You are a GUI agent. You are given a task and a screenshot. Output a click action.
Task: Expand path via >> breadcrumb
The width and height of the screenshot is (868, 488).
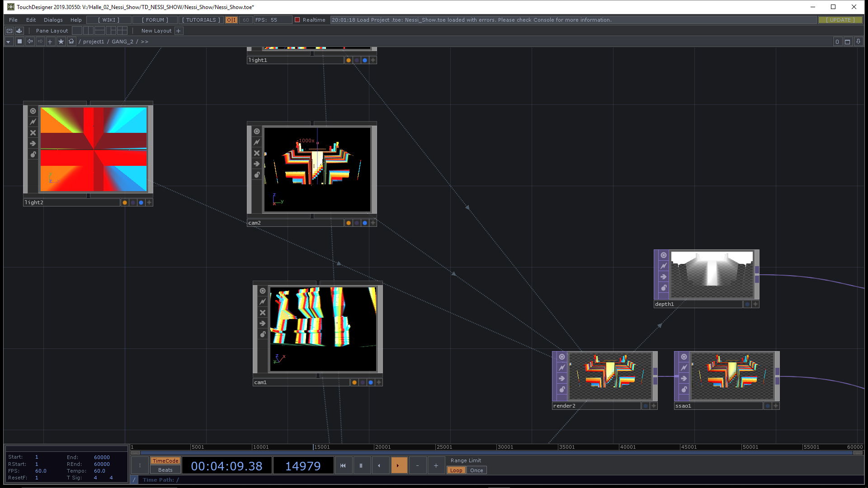[x=145, y=42]
